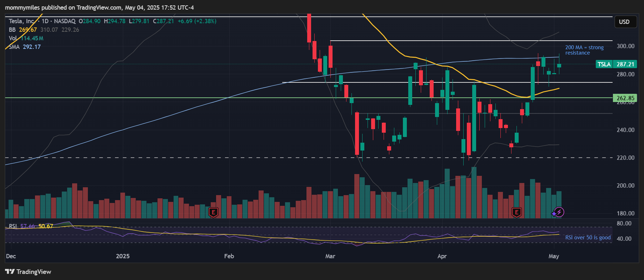Click the RSI 50.67 yellow value

click(46, 226)
